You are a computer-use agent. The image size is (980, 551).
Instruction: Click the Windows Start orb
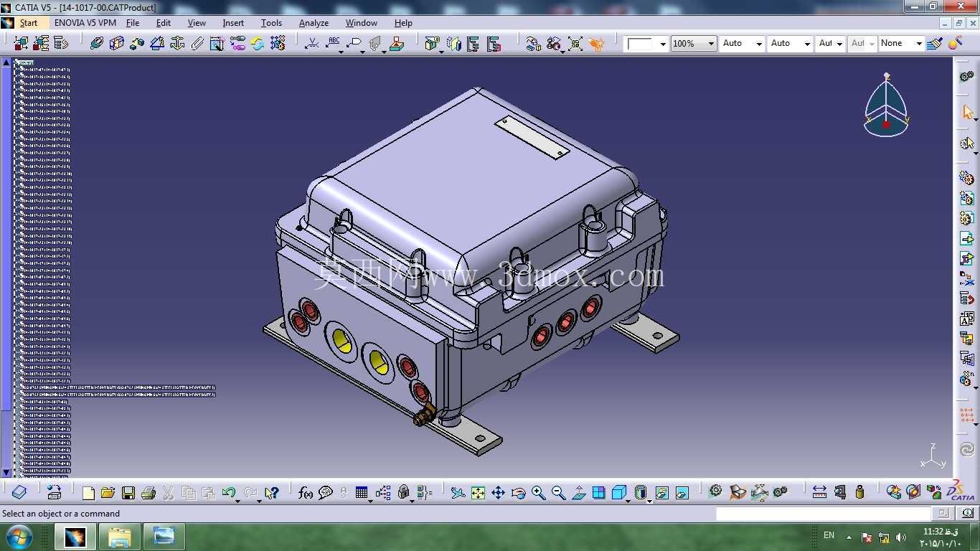(x=19, y=536)
